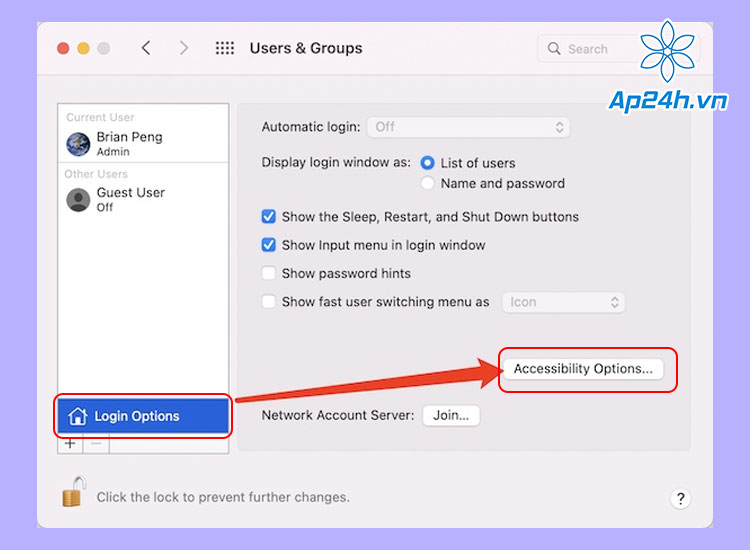Remove user with minus button

pyautogui.click(x=96, y=443)
